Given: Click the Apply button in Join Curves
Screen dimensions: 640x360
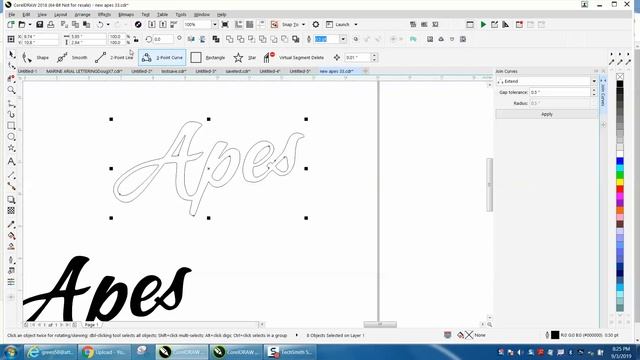Looking at the screenshot, I should pos(547,114).
